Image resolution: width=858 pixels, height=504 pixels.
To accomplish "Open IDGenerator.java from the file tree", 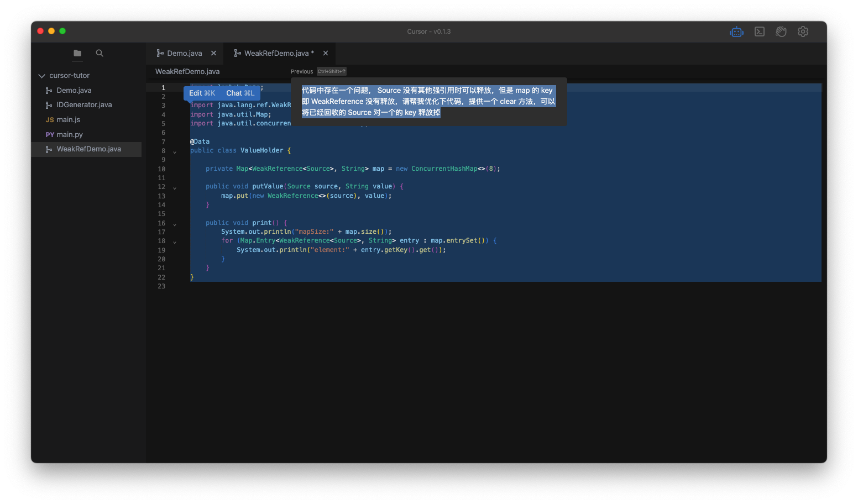I will [84, 105].
